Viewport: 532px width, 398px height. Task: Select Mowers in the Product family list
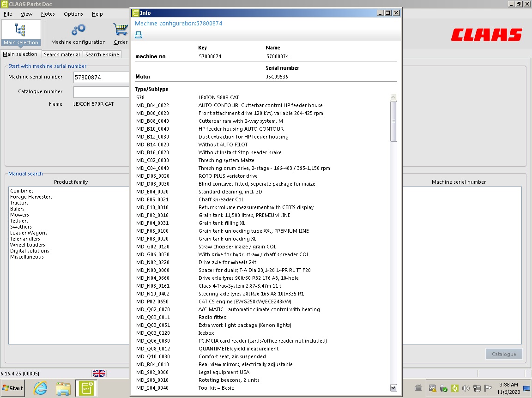20,215
